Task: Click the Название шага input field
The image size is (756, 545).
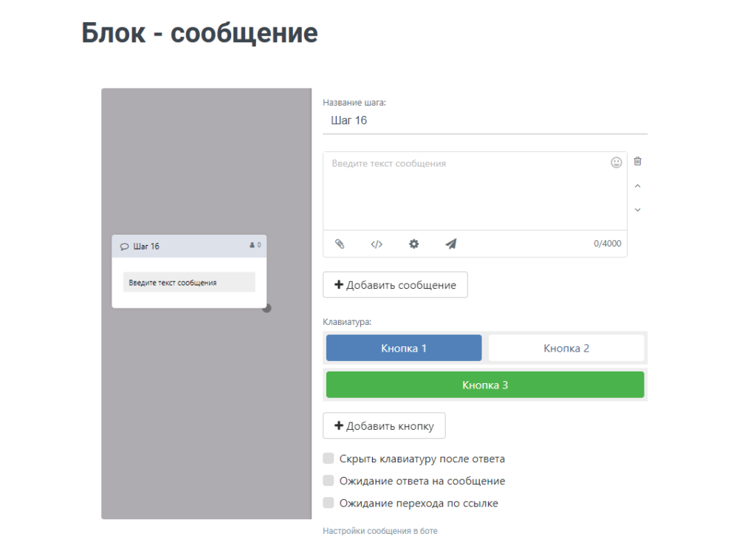Action: pos(485,120)
